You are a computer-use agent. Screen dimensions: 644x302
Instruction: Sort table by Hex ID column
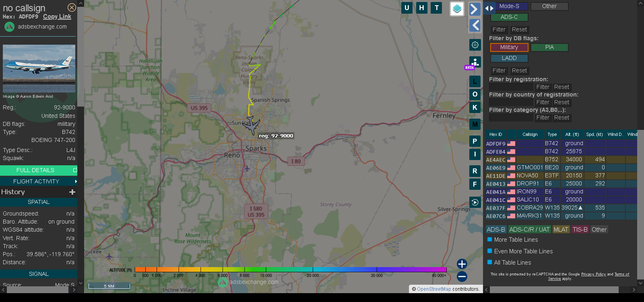pyautogui.click(x=495, y=134)
